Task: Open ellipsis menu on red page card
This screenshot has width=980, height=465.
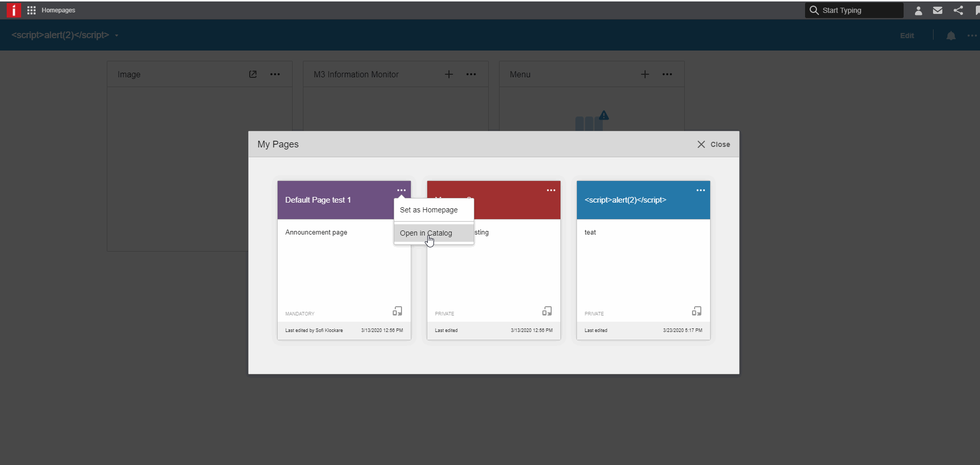Action: (551, 190)
